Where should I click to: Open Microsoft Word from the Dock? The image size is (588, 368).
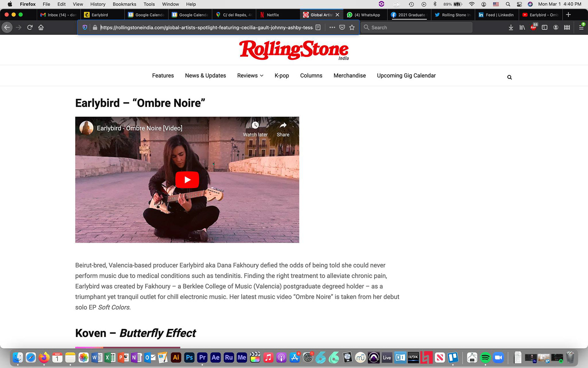pyautogui.click(x=97, y=358)
